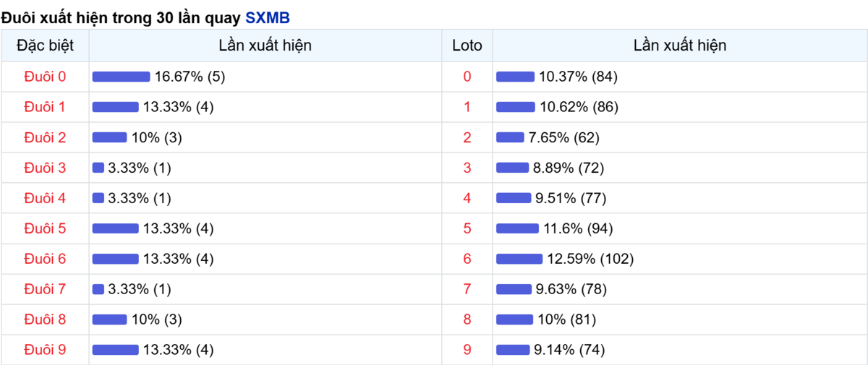Click the first Lần xuất hiện header
868x365 pixels.
265,46
